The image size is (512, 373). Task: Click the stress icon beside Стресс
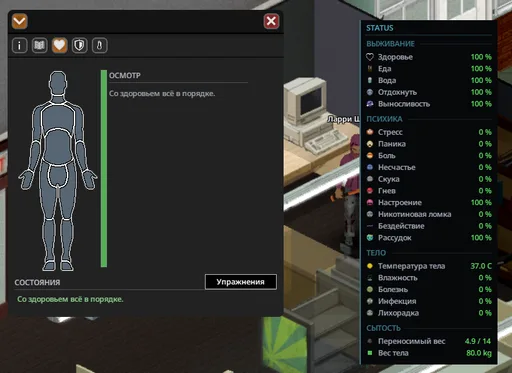pyautogui.click(x=370, y=132)
